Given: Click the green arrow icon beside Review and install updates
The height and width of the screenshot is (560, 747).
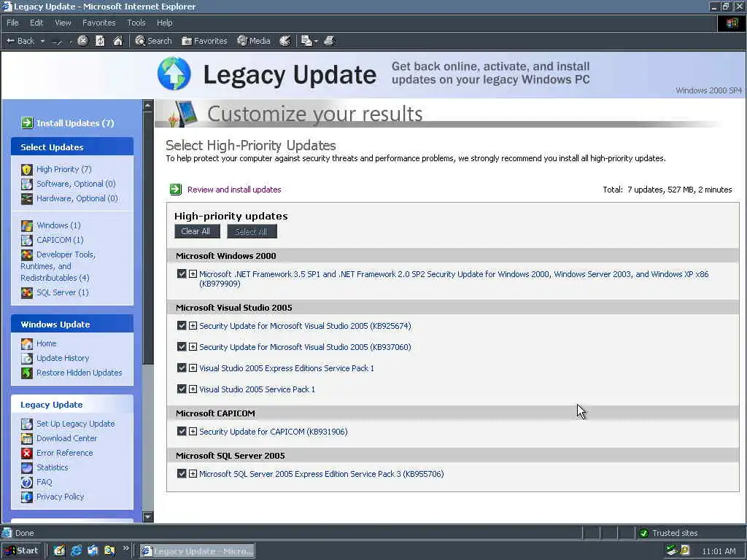Looking at the screenshot, I should (176, 190).
